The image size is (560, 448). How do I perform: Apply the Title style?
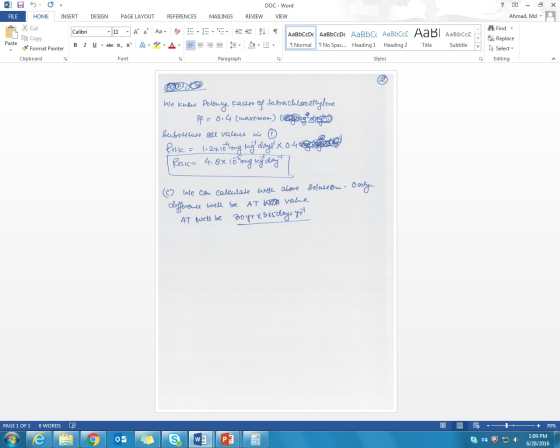427,38
